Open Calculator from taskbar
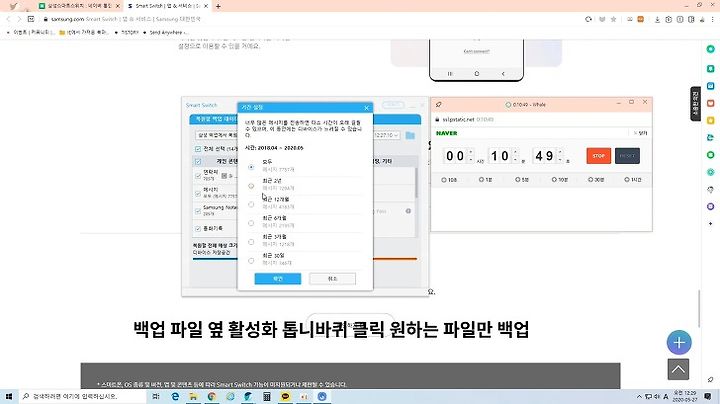The width and height of the screenshot is (720, 404). pyautogui.click(x=267, y=396)
